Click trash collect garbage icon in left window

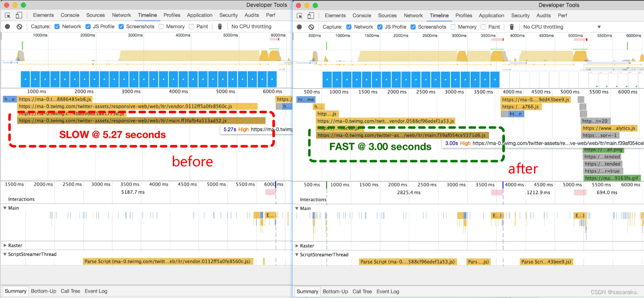pyautogui.click(x=220, y=26)
